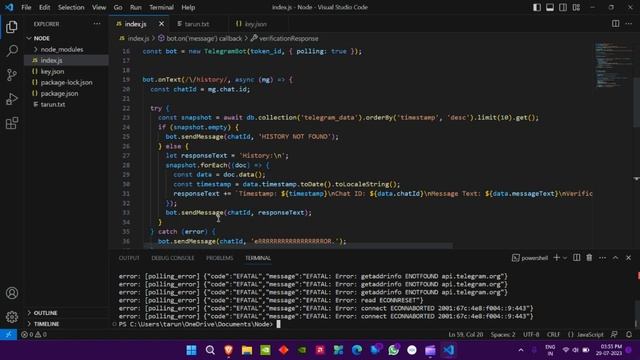Open customize layout icon in title bar

pos(576,7)
